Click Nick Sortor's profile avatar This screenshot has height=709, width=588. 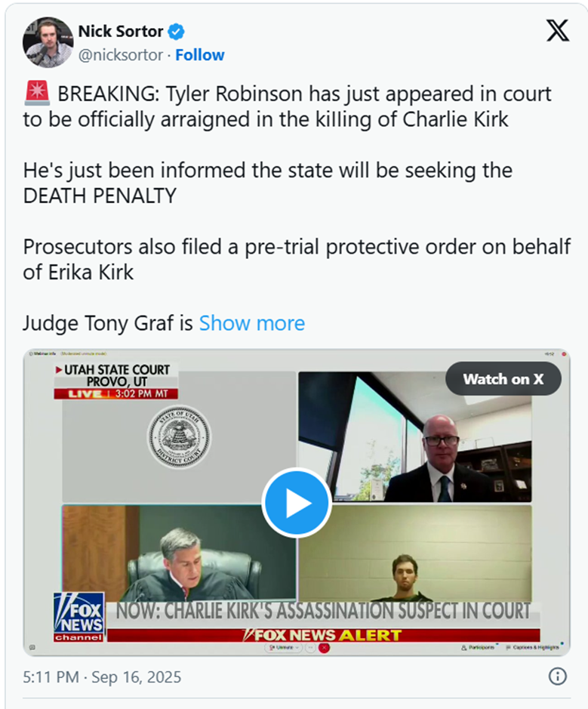point(48,42)
